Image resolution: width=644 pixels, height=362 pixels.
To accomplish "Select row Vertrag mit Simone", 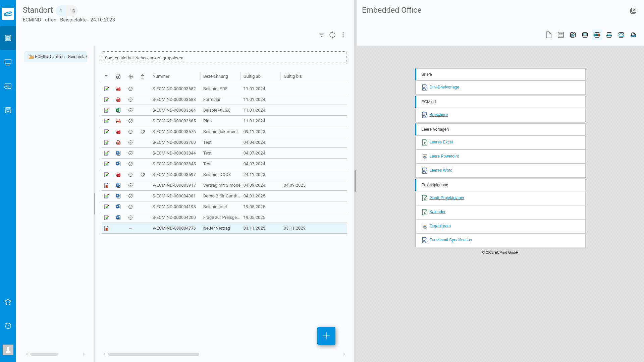I will [221, 185].
